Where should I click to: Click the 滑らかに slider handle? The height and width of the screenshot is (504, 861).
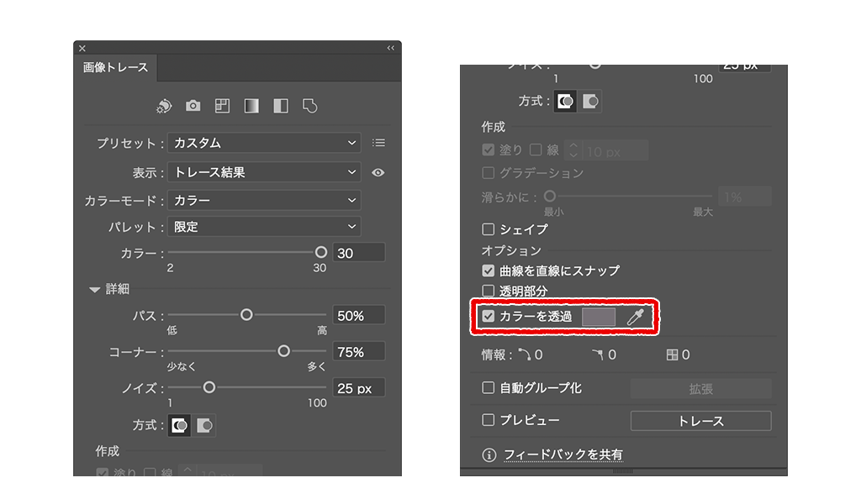pos(550,196)
